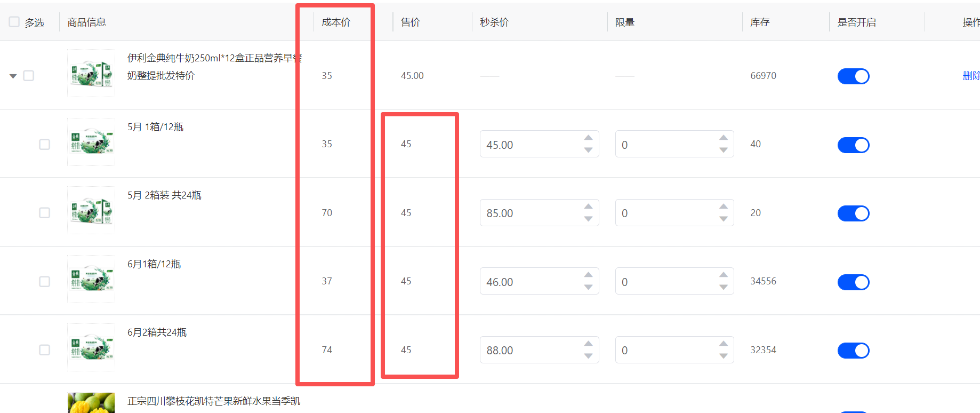The image size is (980, 413).
Task: Click 删除 link for 伊利金典纯牛奶
Action: [971, 76]
